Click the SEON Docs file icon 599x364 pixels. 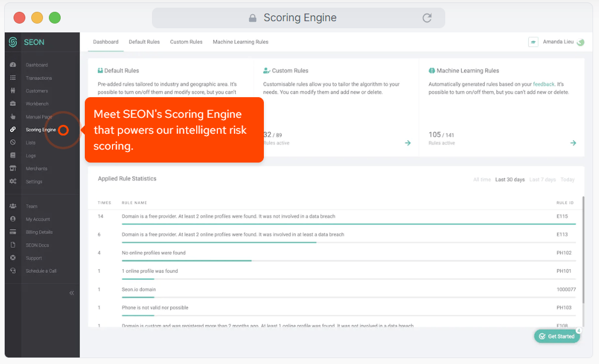click(13, 245)
